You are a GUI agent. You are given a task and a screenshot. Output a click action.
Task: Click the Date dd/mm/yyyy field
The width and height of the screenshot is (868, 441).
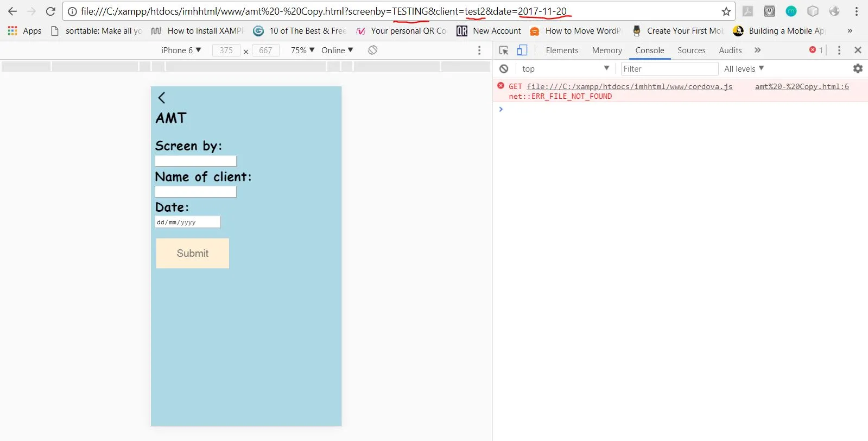[x=188, y=222]
